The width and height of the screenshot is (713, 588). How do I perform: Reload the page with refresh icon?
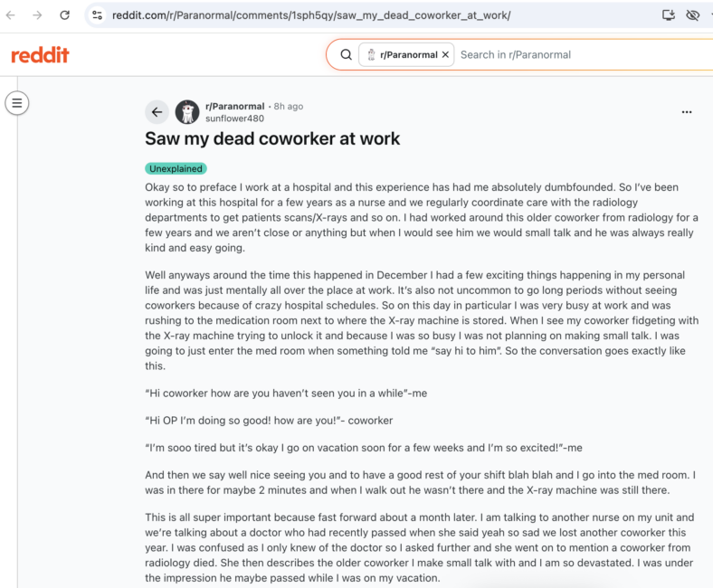(x=64, y=15)
